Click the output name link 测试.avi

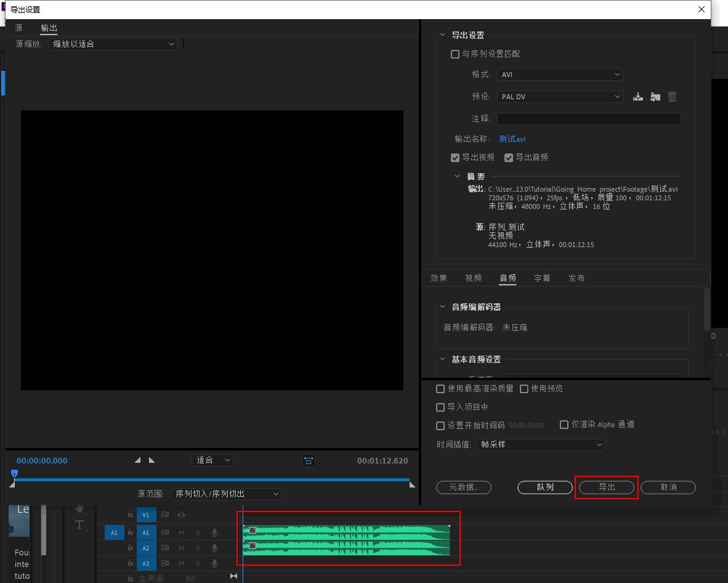click(512, 139)
